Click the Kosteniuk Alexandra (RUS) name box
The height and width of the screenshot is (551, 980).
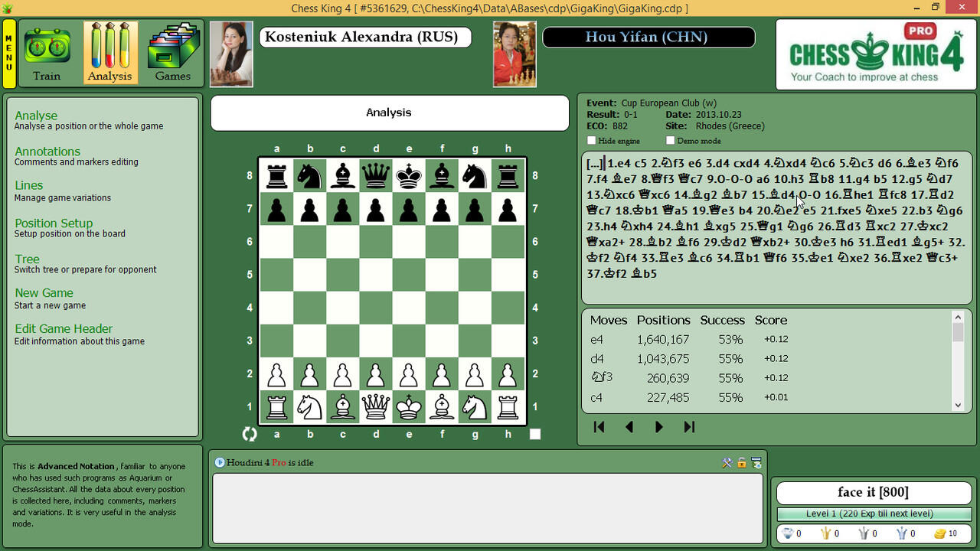click(365, 37)
